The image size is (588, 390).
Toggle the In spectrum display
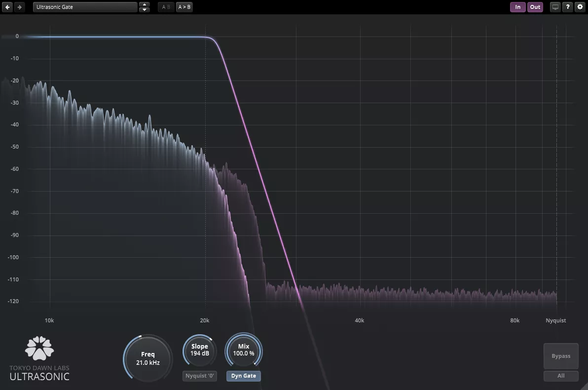click(x=517, y=7)
